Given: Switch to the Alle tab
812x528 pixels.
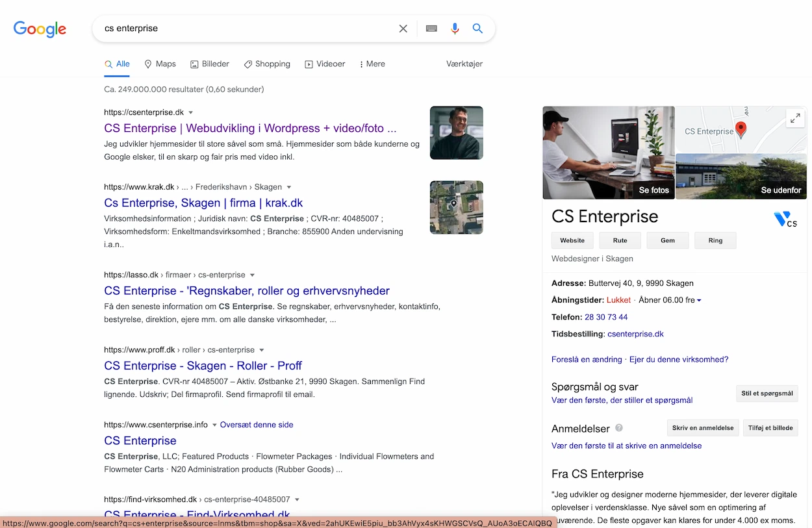Looking at the screenshot, I should click(117, 64).
